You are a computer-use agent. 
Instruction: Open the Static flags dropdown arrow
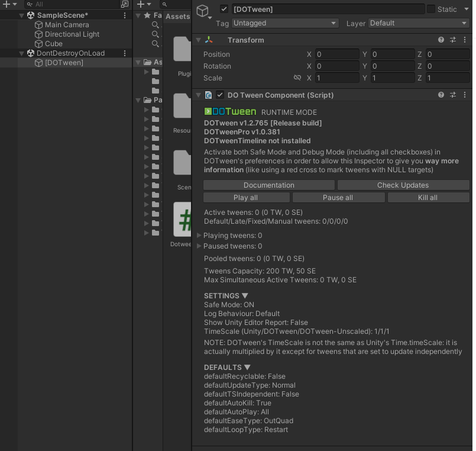tap(467, 9)
